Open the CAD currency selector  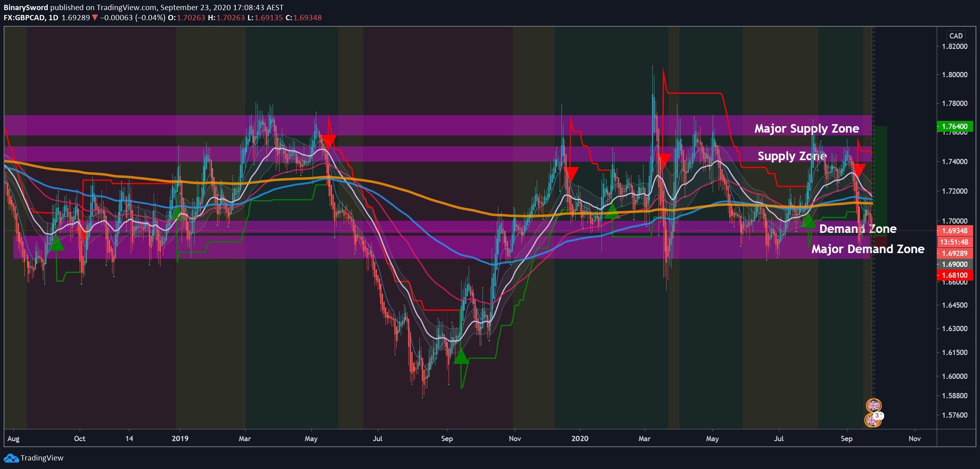(x=956, y=36)
